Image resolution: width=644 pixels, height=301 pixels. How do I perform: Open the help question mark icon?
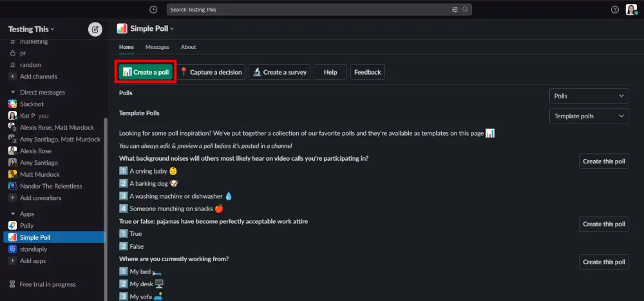click(x=615, y=10)
